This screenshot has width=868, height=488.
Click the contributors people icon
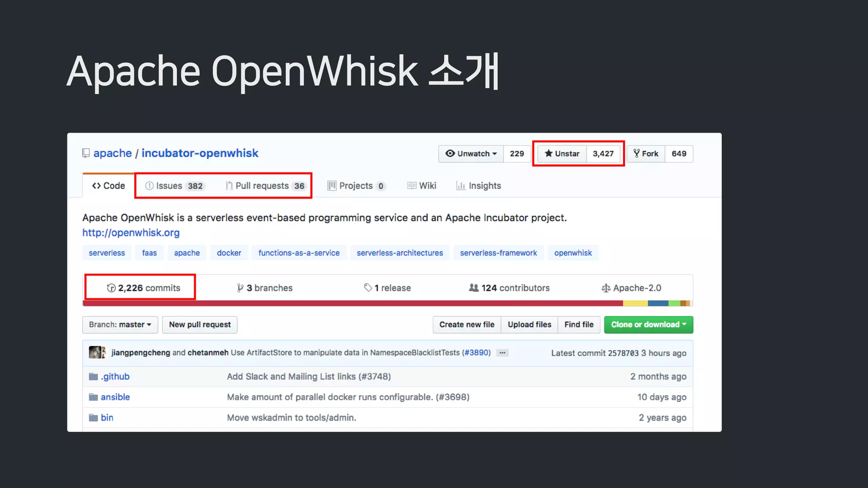(474, 288)
